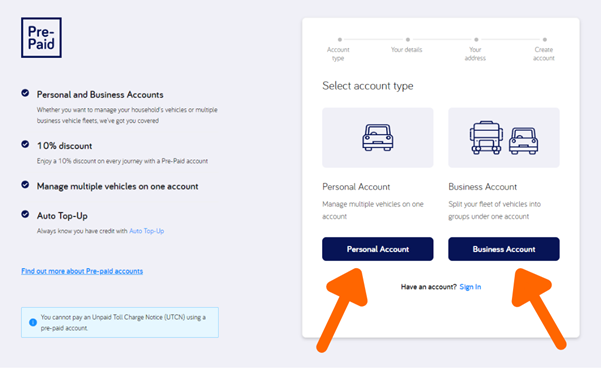Image resolution: width=601 pixels, height=368 pixels.
Task: Choose the Business Account button
Action: (x=504, y=249)
